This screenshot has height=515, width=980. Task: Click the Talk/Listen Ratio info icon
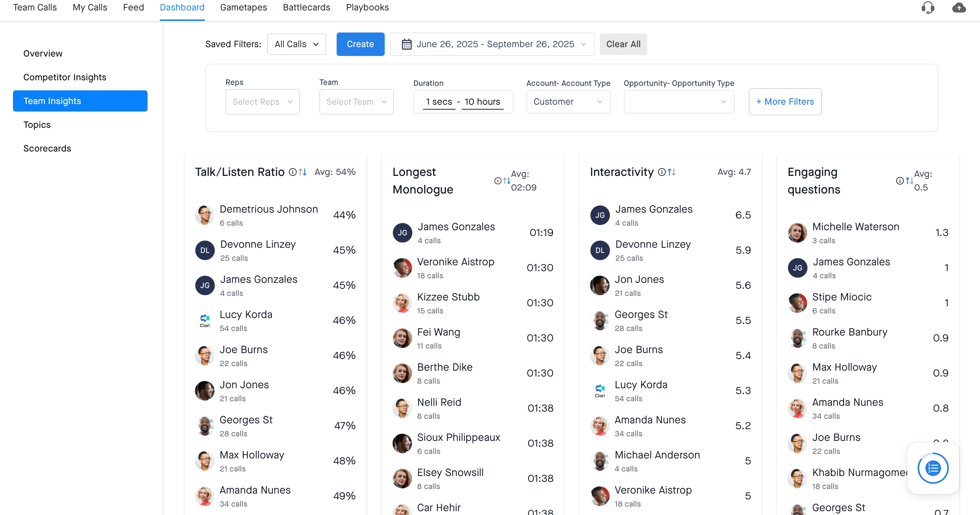point(292,172)
